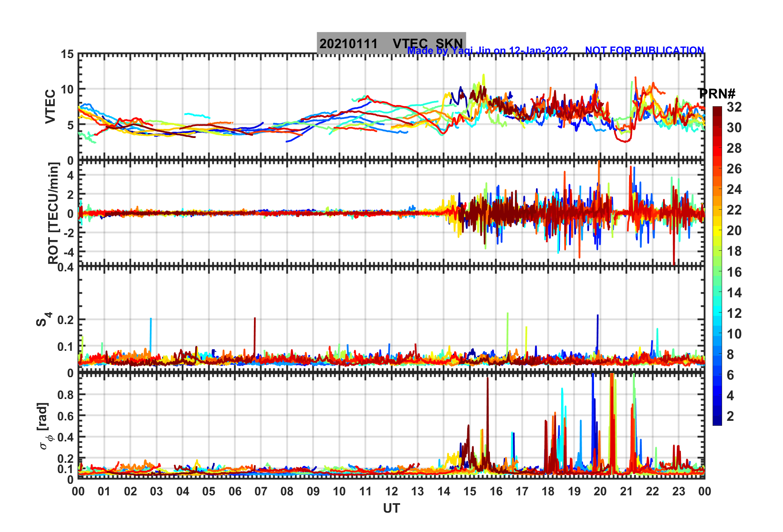
Task: Click colorbar tick label 16
Action: (x=734, y=272)
